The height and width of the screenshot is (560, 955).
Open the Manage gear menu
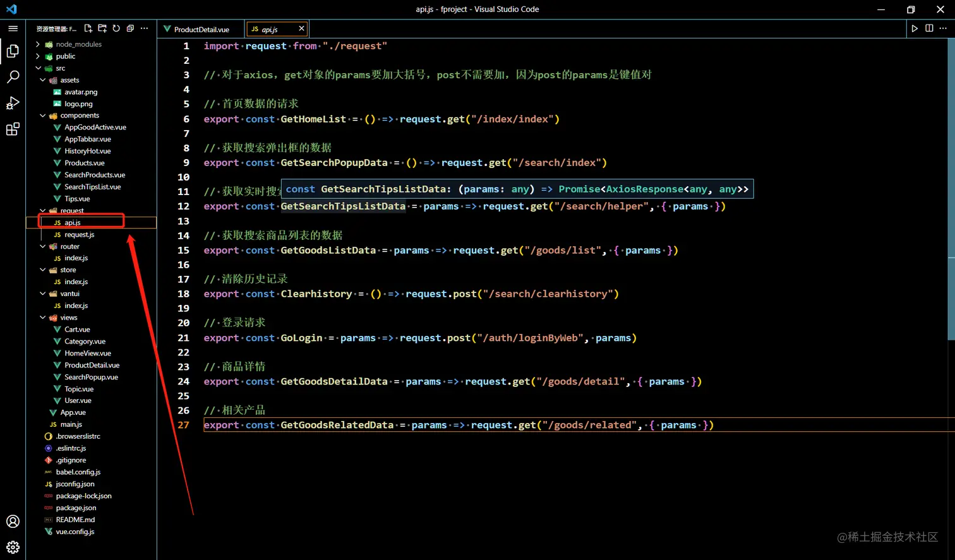click(x=13, y=547)
